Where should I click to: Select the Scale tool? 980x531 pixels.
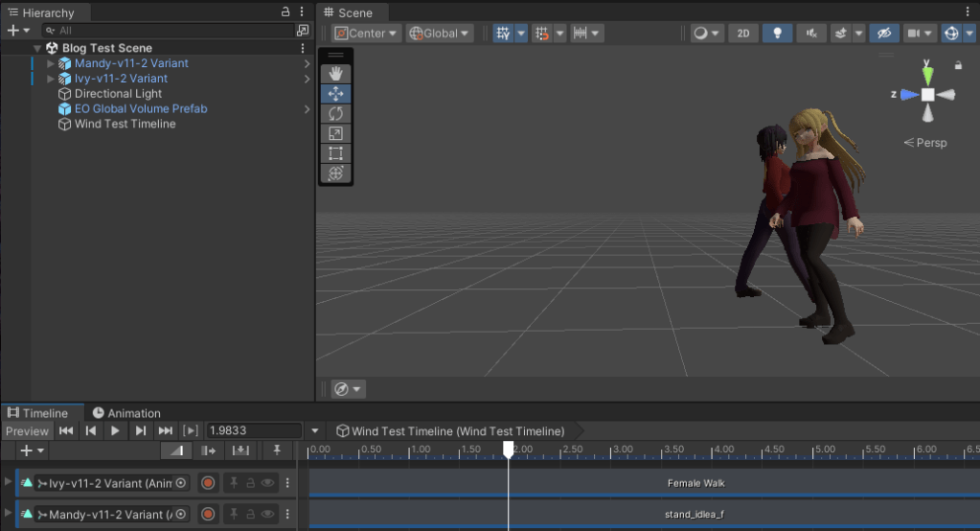(335, 134)
